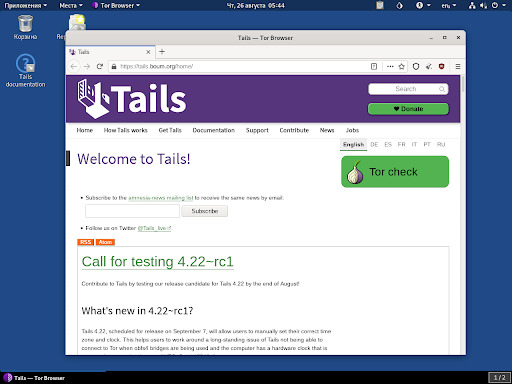Viewport: 512px width, 384px height.
Task: Open the Tails documentation desktop icon
Action: (x=25, y=71)
